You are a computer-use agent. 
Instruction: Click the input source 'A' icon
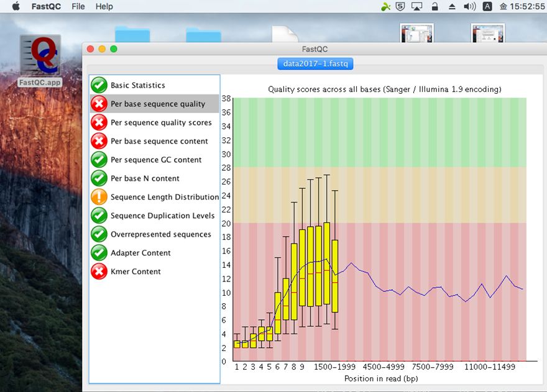point(487,6)
